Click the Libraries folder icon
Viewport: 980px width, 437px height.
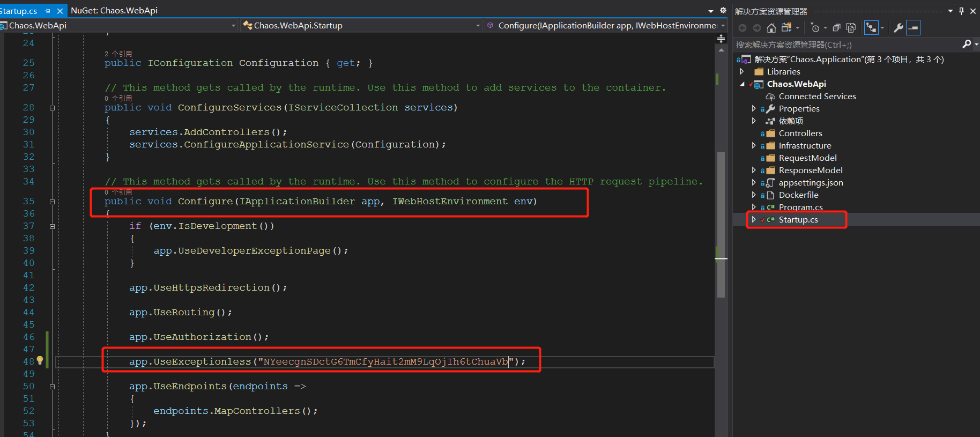pos(759,72)
